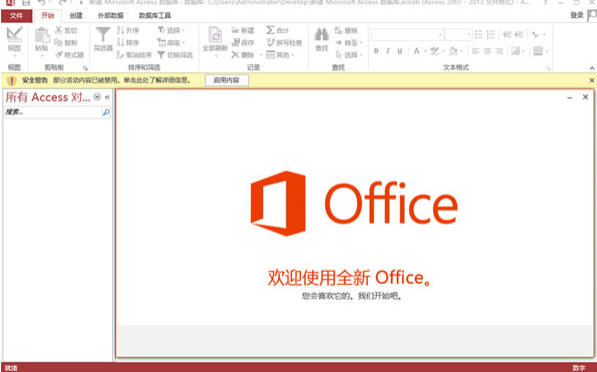Screen dimensions: 597x372
Task: Open the 文本格式 group dialog launcher
Action: (x=549, y=68)
